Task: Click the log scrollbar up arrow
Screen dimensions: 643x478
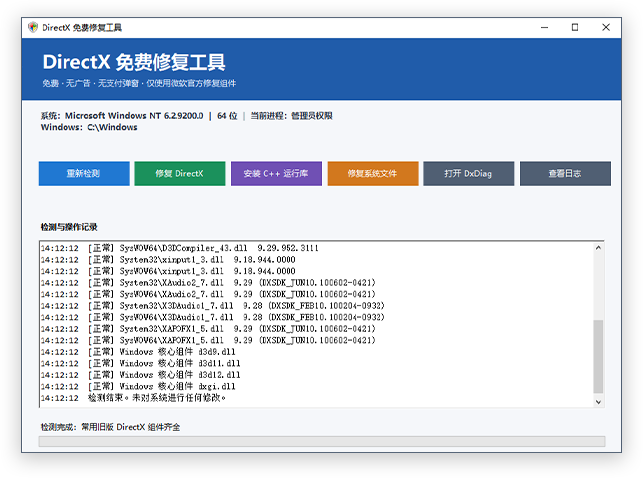Action: pos(598,248)
